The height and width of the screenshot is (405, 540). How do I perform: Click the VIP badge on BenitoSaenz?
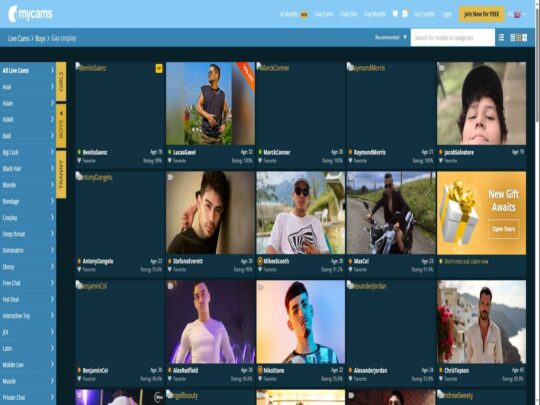[x=159, y=68]
